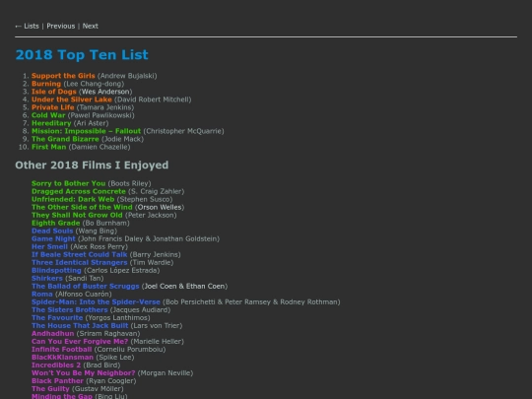Open the Next list link
Image resolution: width=532 pixels, height=399 pixels.
[x=91, y=27]
